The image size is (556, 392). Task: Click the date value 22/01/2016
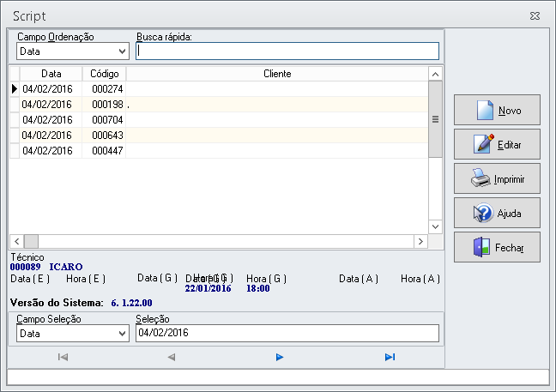point(208,288)
